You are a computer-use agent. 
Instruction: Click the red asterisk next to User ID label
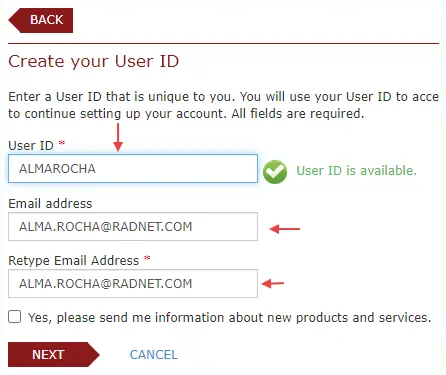62,144
